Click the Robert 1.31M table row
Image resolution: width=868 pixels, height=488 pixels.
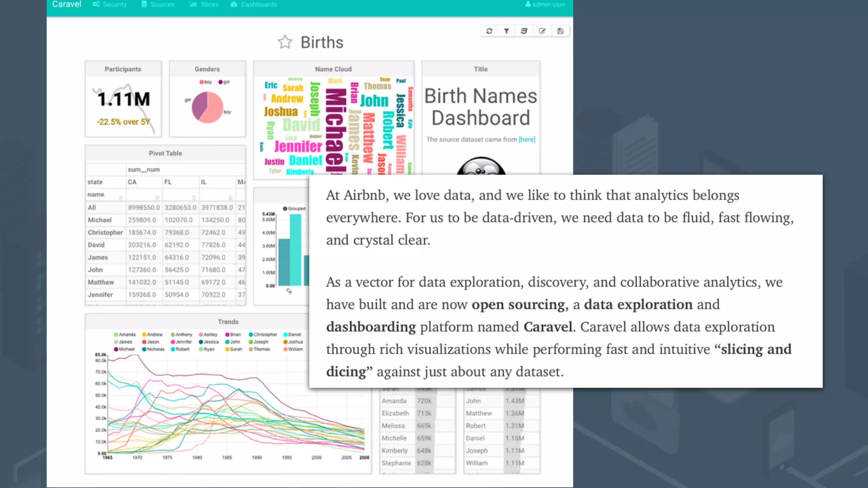(x=502, y=426)
